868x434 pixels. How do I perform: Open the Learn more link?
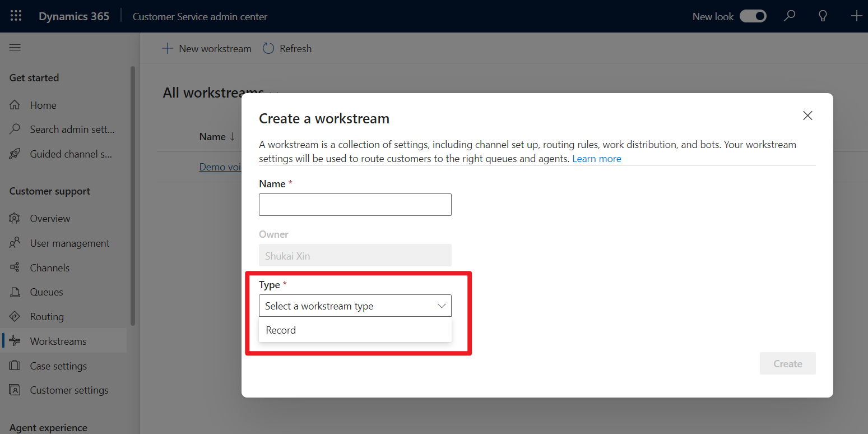597,159
